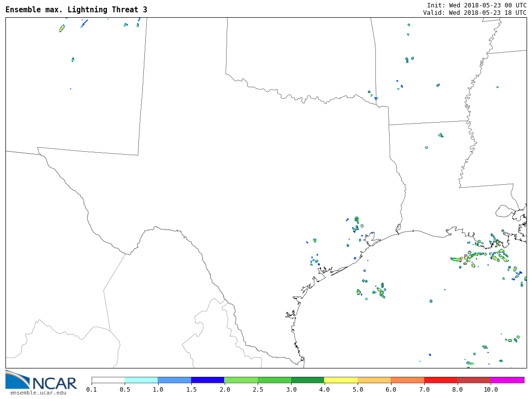Click the 10.0 colorbar tick label
Viewport: 532px width, 399px height.
tap(491, 390)
